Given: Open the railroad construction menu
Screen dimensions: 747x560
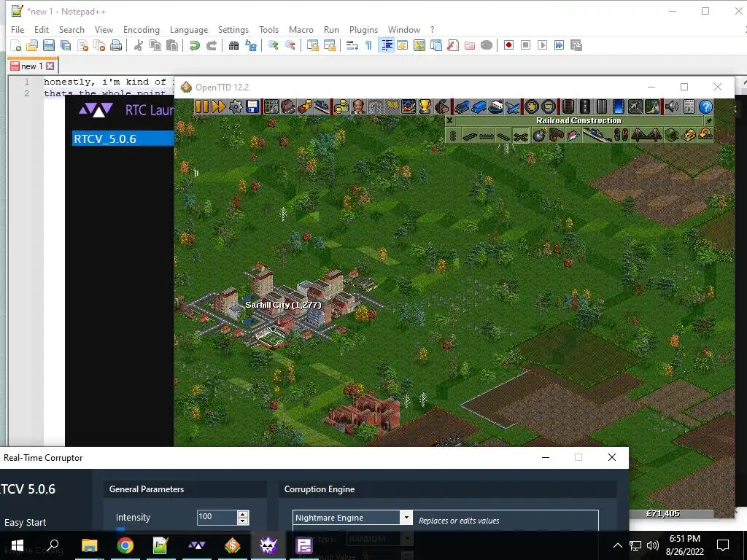Looking at the screenshot, I should (x=568, y=106).
